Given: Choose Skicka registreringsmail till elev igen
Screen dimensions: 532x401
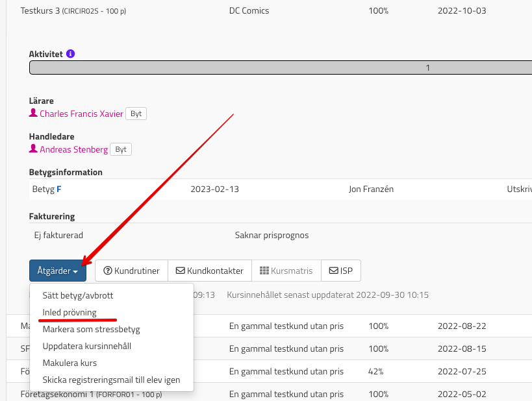Looking at the screenshot, I should tap(111, 380).
